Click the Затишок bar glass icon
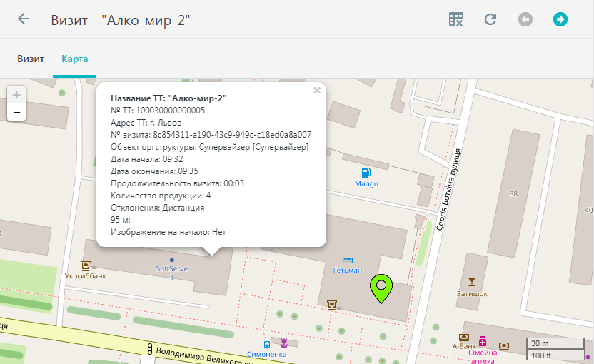 click(472, 281)
